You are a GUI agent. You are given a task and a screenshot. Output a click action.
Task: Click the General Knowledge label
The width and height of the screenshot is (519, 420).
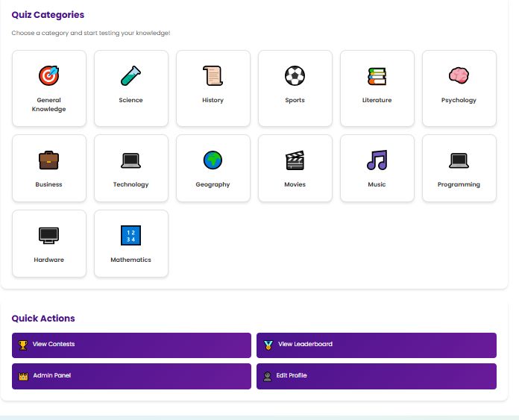click(x=48, y=104)
